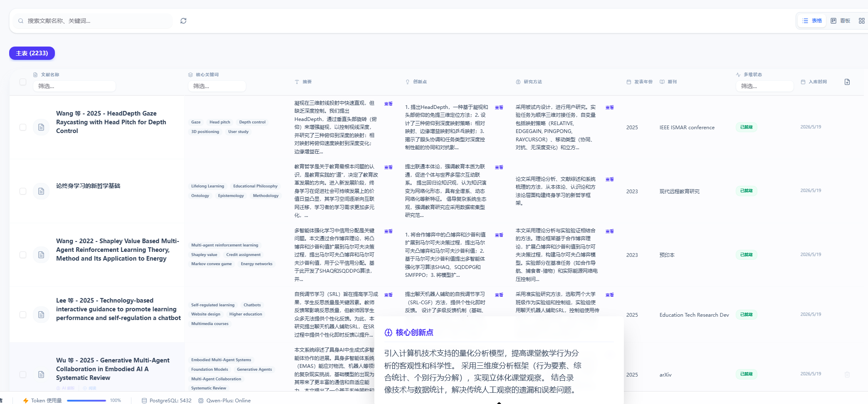
Task: Click title Wang 等 2025 HeadDepth Gaze Raycasting
Action: [111, 122]
